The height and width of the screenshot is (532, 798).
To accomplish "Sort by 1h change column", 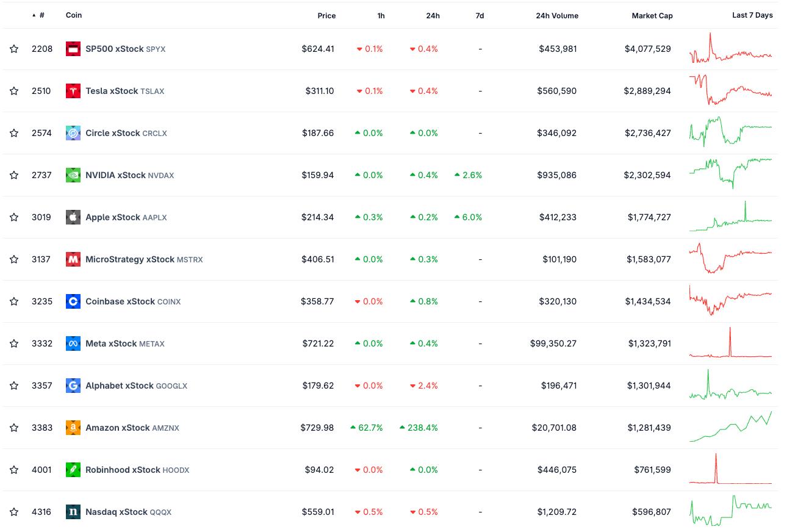I will [381, 16].
